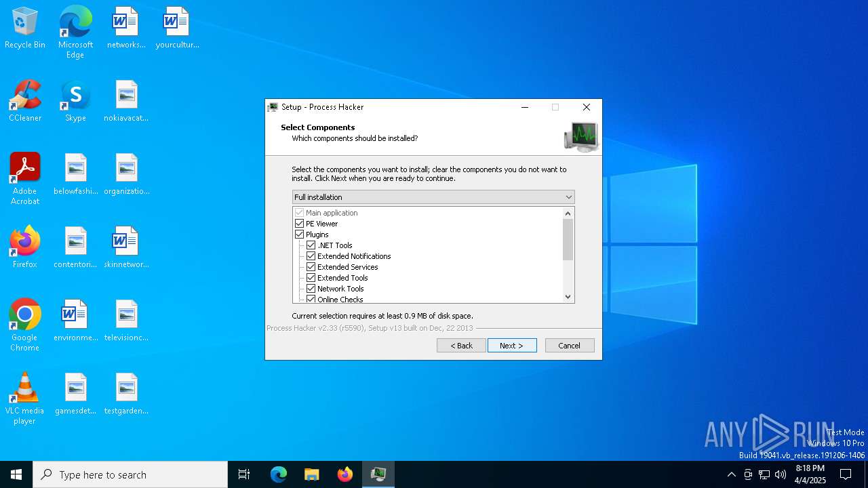Open CCleaner desktop shortcut
Image resolution: width=868 pixels, height=488 pixels.
[x=25, y=102]
